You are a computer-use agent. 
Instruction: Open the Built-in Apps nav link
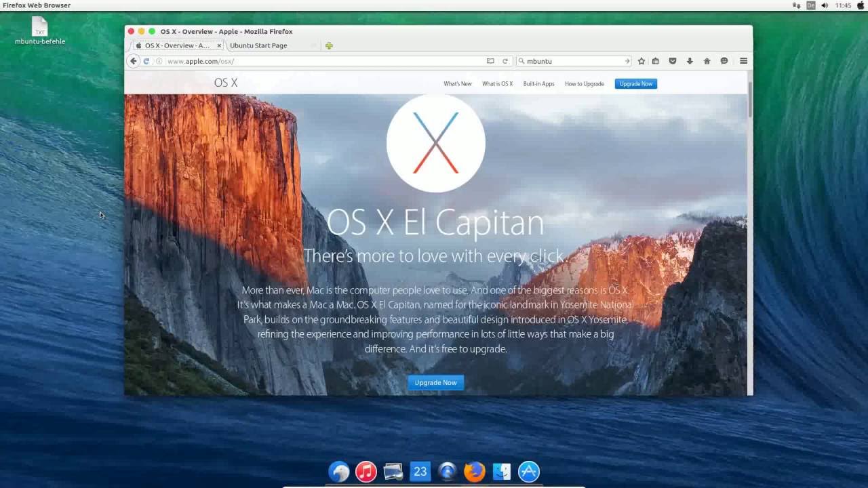tap(538, 84)
